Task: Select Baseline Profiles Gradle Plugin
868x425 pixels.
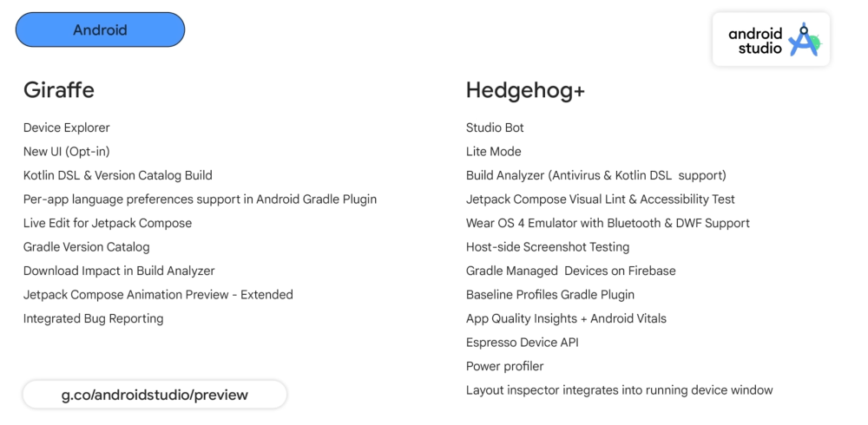Action: pos(550,295)
